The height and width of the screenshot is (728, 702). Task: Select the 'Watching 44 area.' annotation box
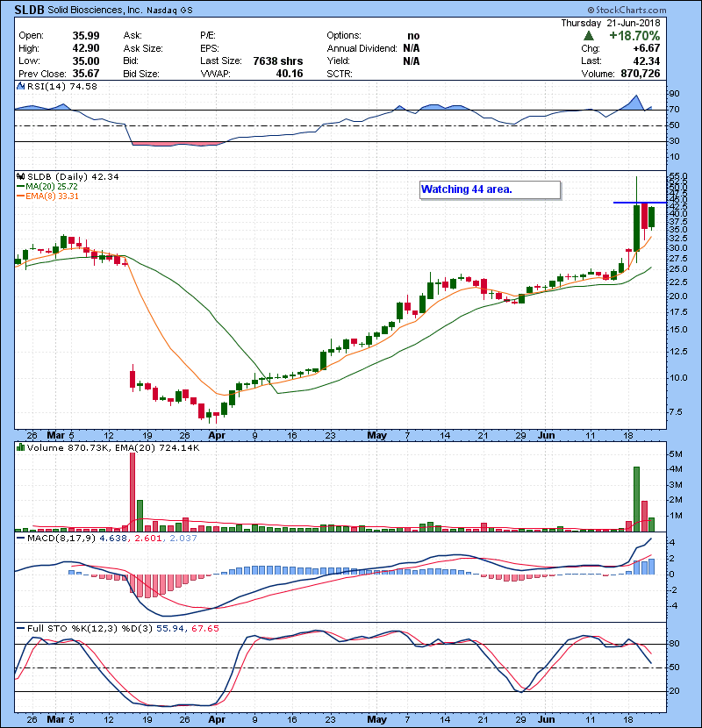coord(489,189)
